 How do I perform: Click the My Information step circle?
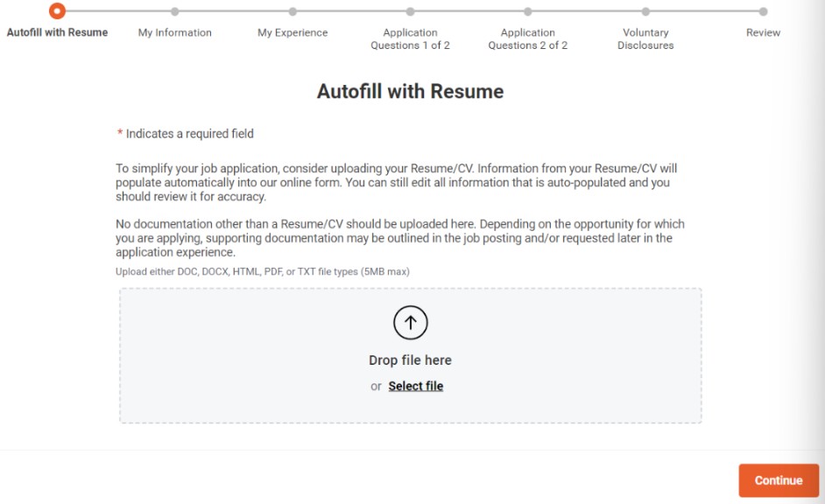pyautogui.click(x=175, y=11)
